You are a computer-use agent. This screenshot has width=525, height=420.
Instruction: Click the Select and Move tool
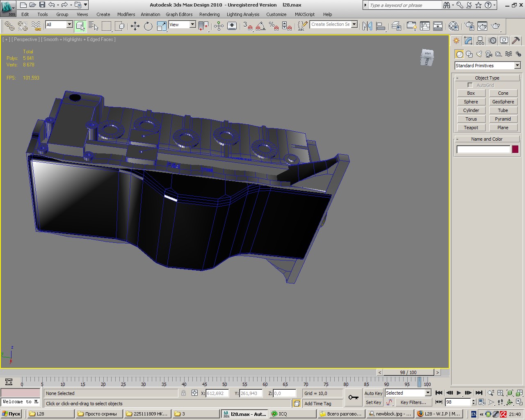(135, 26)
